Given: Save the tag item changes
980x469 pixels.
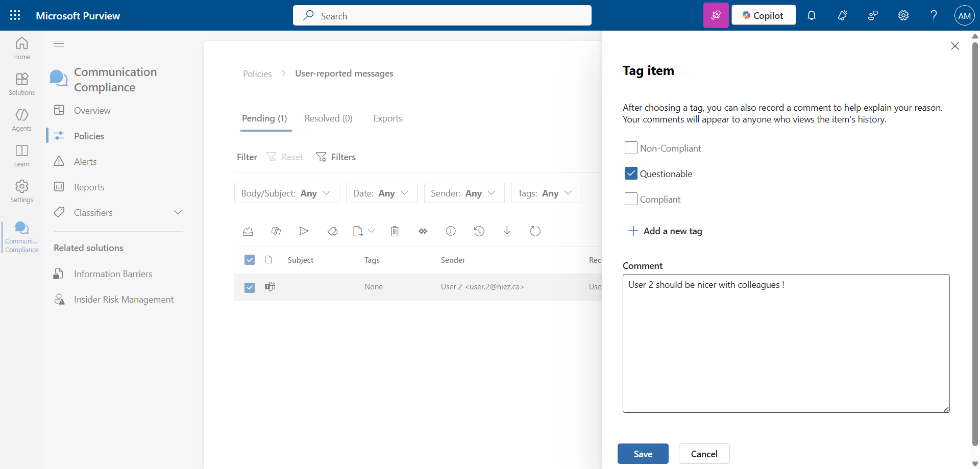Looking at the screenshot, I should pos(643,454).
